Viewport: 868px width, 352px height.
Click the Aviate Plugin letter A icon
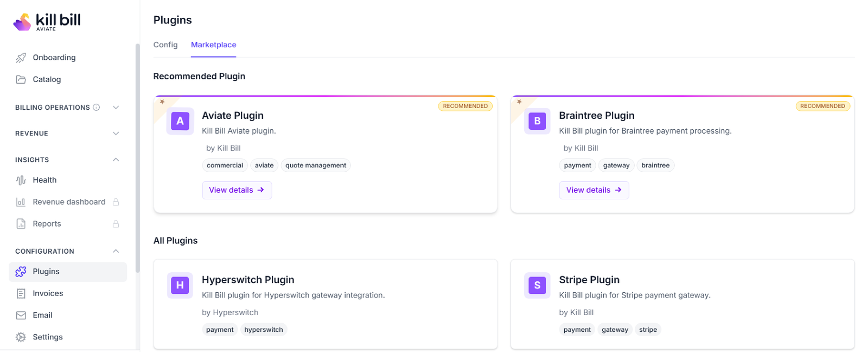tap(180, 121)
